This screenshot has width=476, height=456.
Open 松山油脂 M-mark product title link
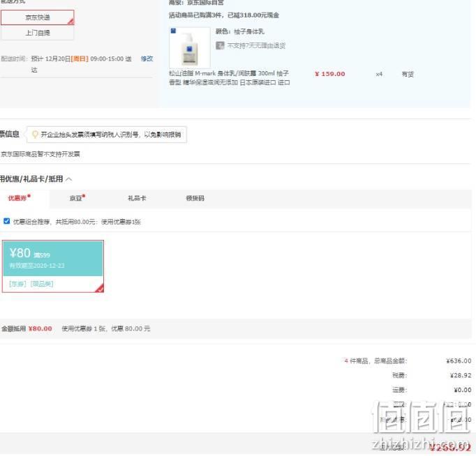click(230, 78)
